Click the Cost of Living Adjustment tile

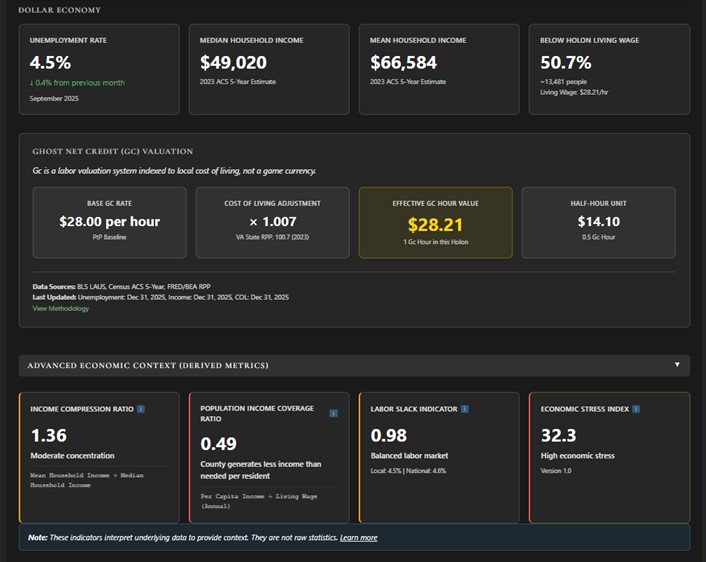point(272,222)
